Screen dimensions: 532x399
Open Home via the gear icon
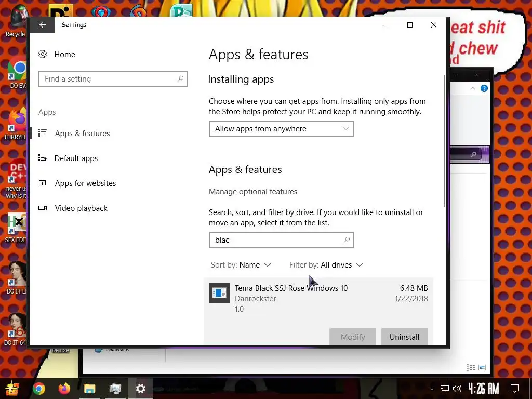[x=43, y=54]
